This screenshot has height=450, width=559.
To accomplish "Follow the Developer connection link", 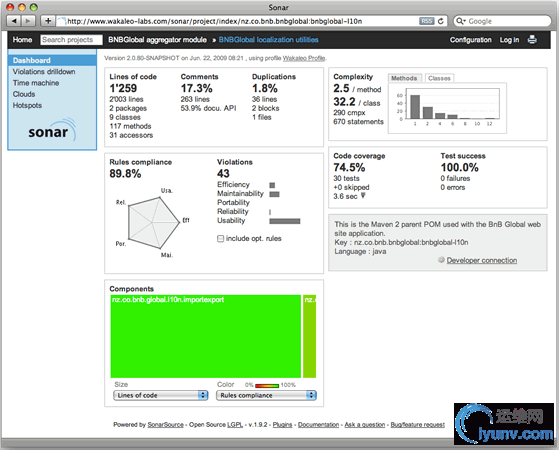I will coord(482,260).
